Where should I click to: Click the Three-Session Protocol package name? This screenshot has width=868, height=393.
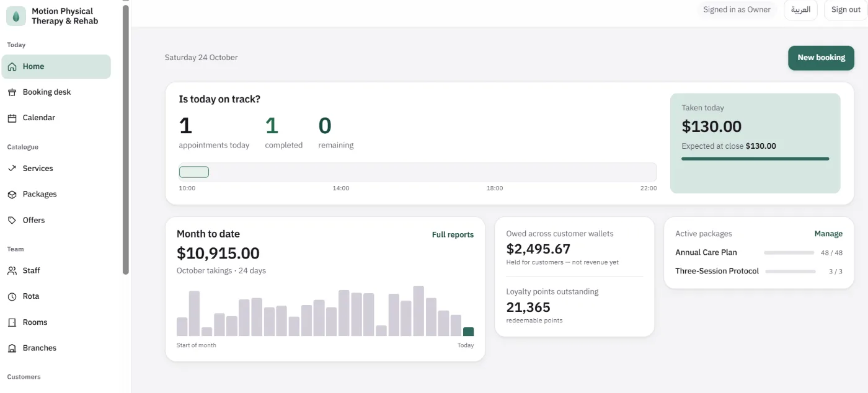(x=717, y=272)
